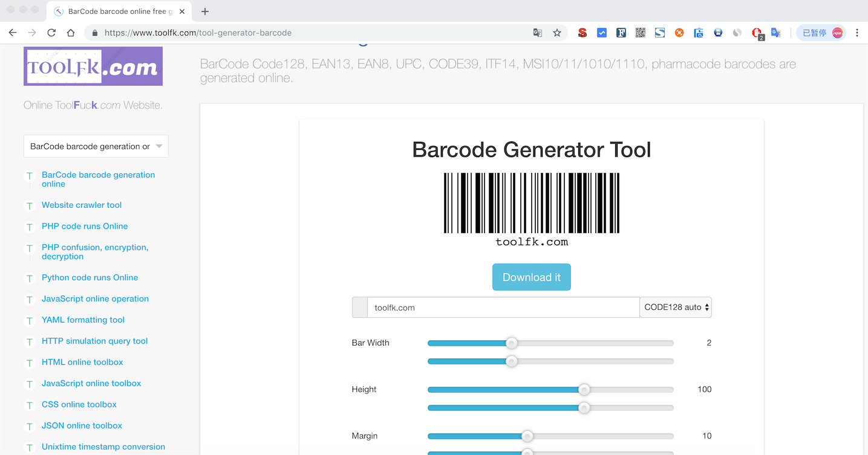Open JavaScript online operation link
868x455 pixels.
pos(95,298)
